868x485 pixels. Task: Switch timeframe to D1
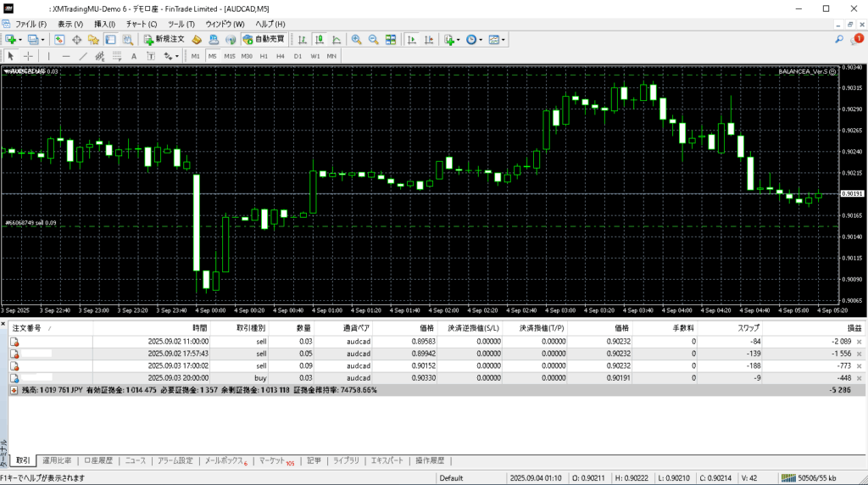tap(298, 56)
